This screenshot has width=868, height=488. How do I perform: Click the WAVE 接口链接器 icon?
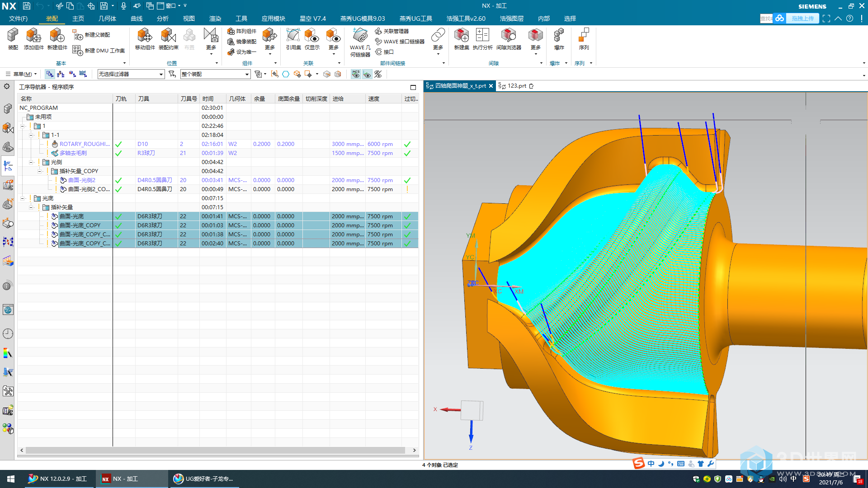tap(378, 42)
